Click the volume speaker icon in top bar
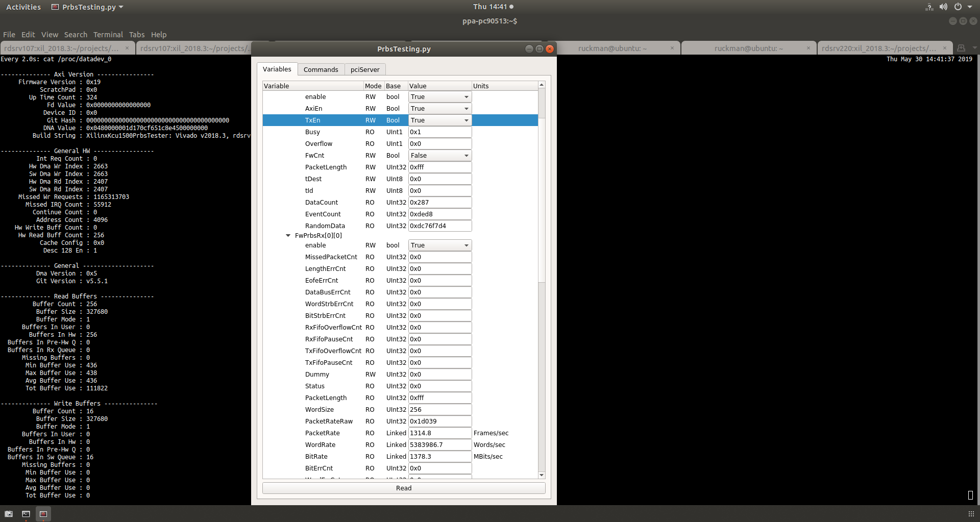 pos(943,7)
